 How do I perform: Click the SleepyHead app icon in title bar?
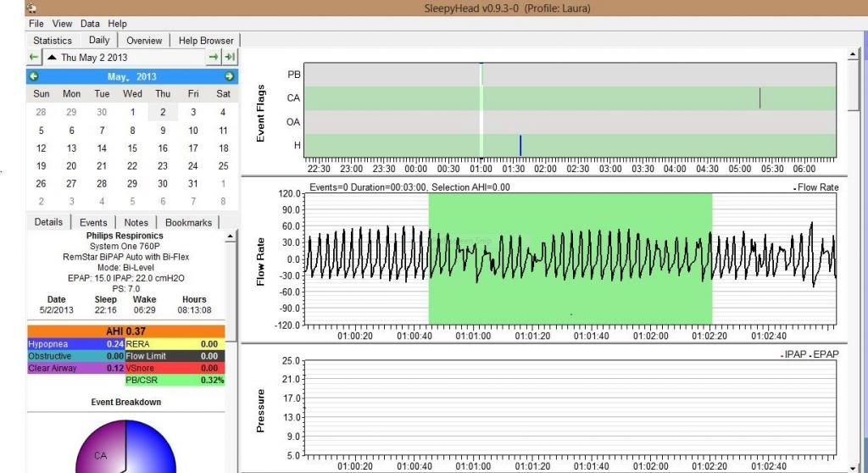32,8
